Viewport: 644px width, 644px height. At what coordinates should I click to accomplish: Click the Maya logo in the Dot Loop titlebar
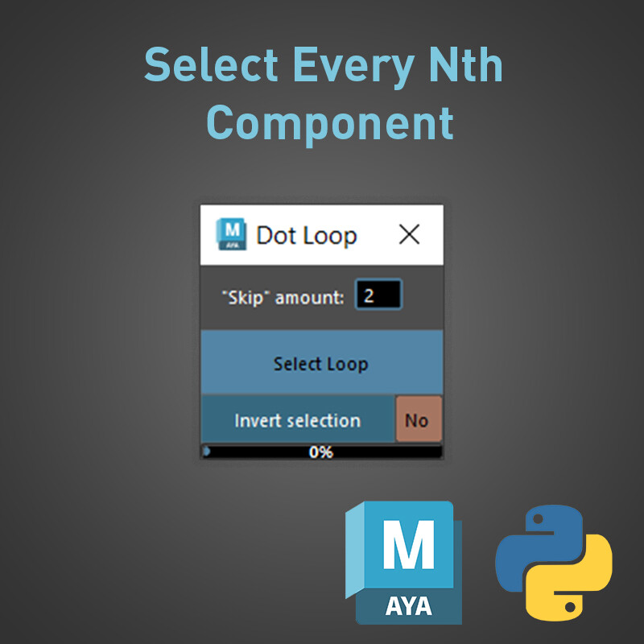coord(232,235)
